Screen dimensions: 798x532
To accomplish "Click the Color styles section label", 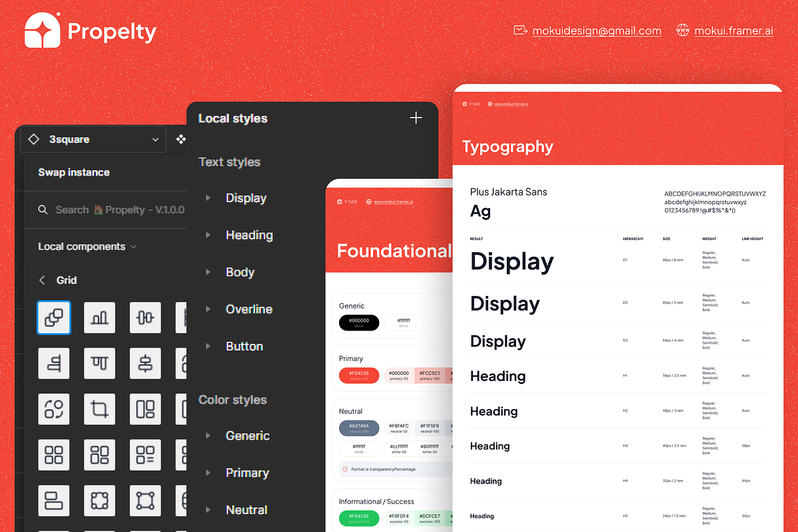I will coord(233,400).
